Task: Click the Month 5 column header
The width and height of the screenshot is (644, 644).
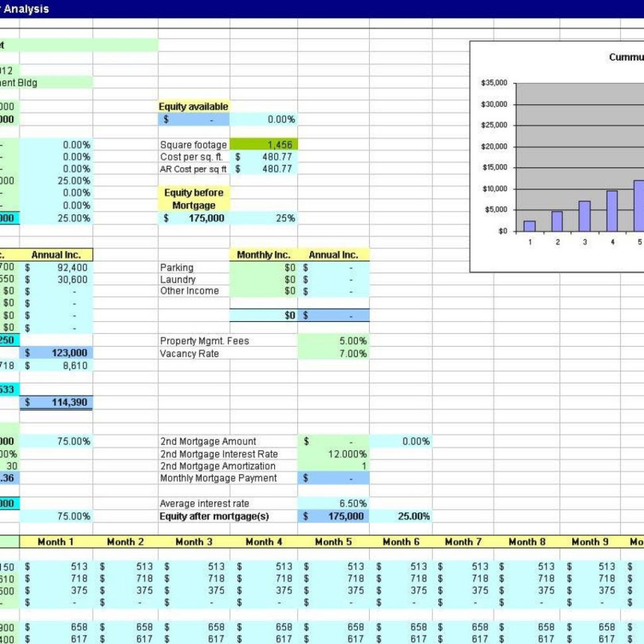Action: coord(332,542)
